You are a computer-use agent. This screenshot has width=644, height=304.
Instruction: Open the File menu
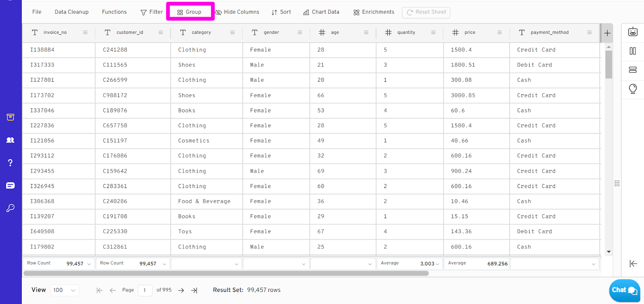[37, 12]
